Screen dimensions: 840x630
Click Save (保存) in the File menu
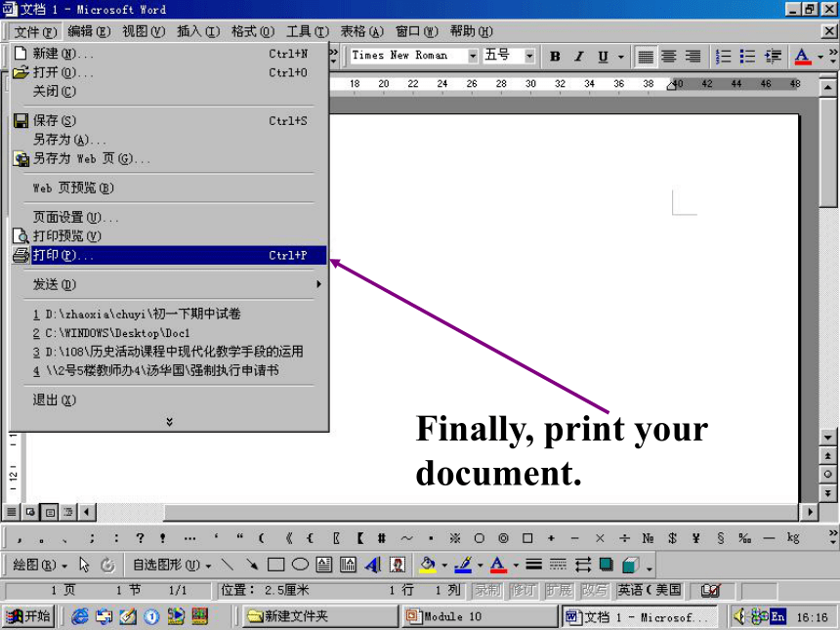[169, 120]
